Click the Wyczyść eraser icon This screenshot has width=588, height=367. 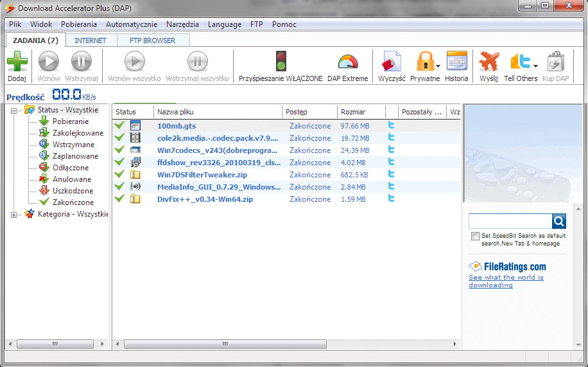391,62
